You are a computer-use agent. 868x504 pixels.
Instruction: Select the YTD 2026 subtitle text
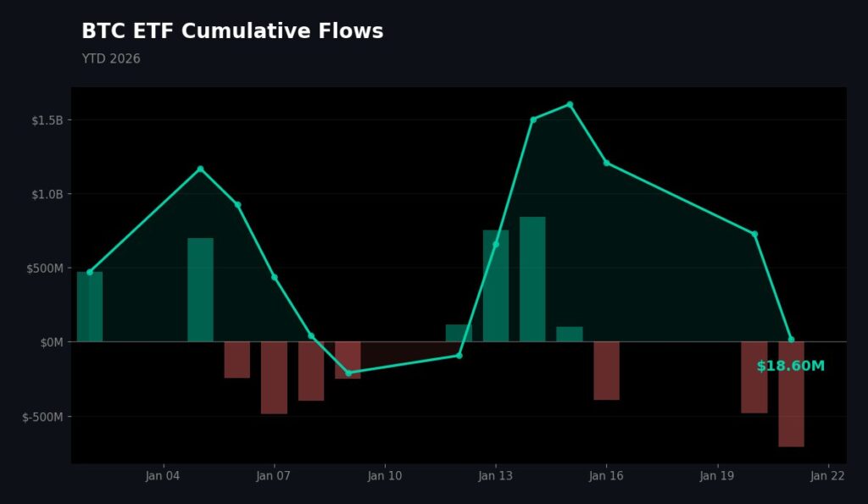click(x=111, y=59)
